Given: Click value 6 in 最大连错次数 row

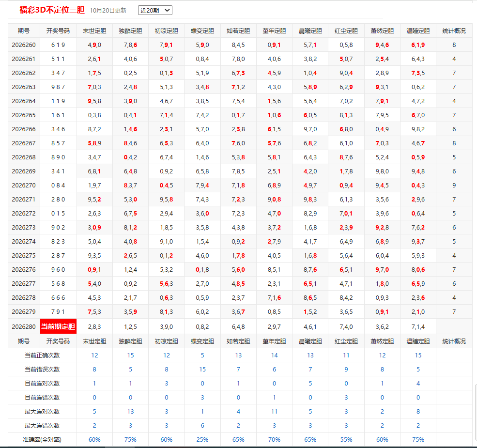Looking at the screenshot, I should click(x=202, y=425).
